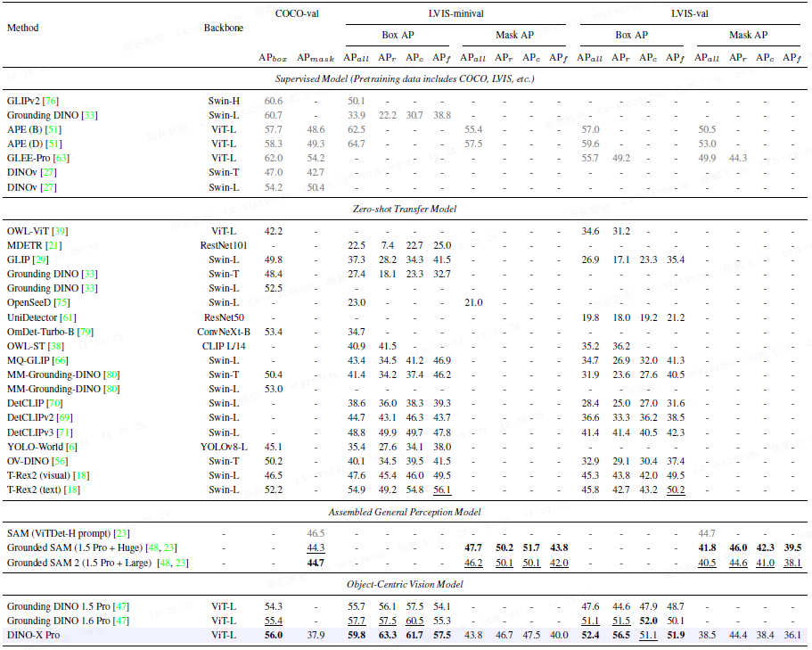Click the Backbone column header
This screenshot has height=650, width=812.
224,28
